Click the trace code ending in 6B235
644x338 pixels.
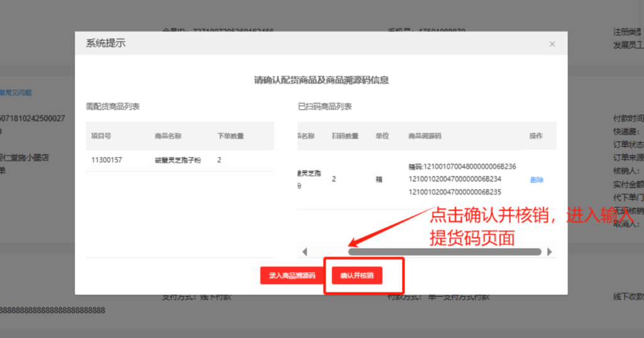tap(455, 192)
